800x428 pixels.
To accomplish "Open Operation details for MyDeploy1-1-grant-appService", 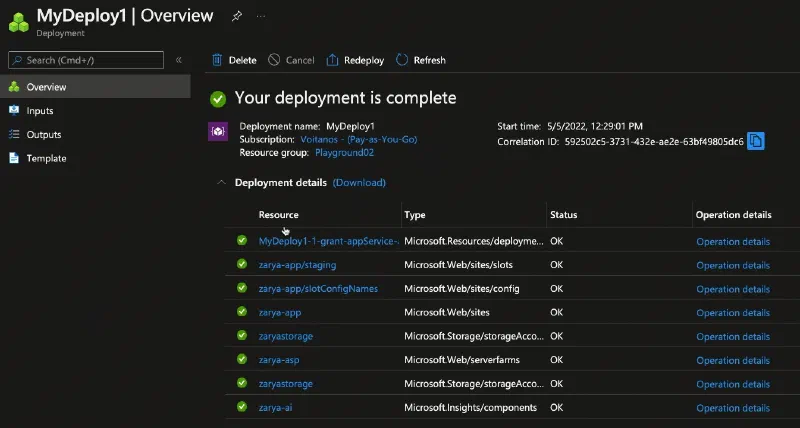I will (x=733, y=242).
